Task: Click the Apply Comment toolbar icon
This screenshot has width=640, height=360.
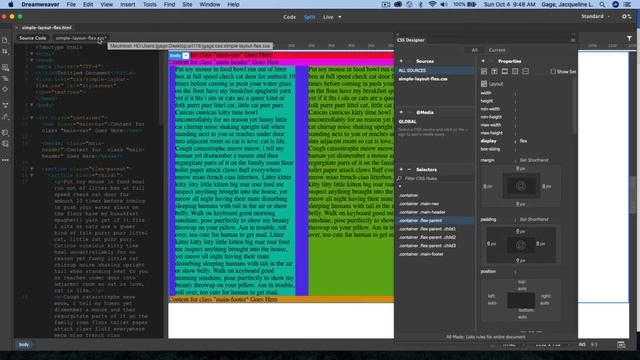Action: pyautogui.click(x=5, y=133)
